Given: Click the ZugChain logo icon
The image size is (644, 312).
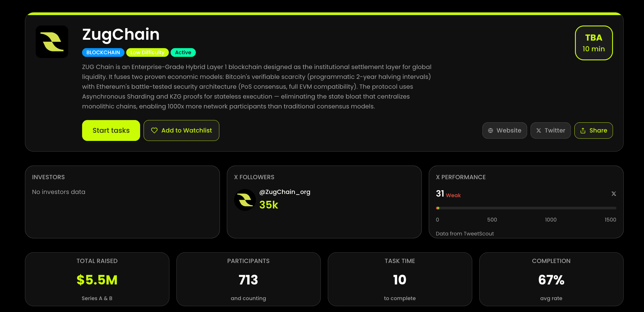Looking at the screenshot, I should tap(52, 42).
